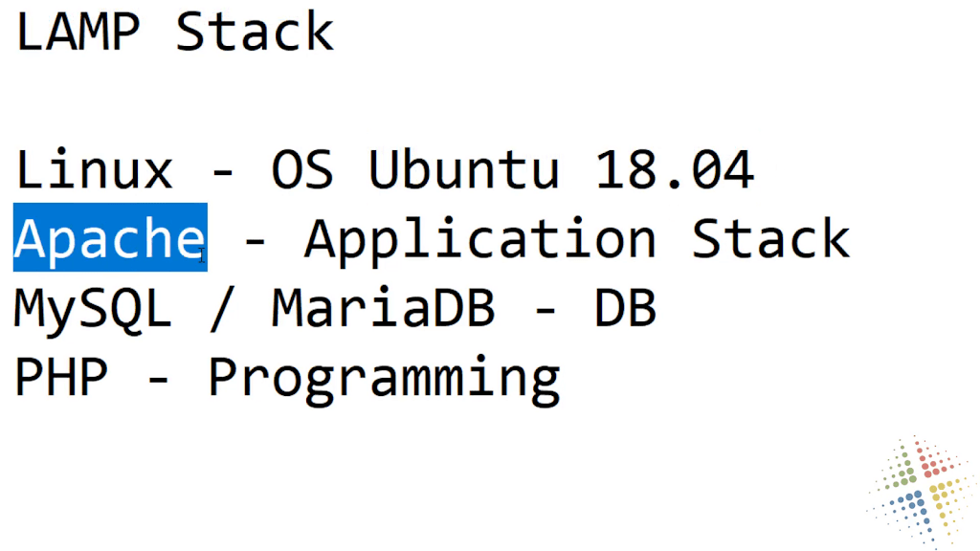Click the dash after MariaDB
The image size is (980, 551).
coord(545,309)
